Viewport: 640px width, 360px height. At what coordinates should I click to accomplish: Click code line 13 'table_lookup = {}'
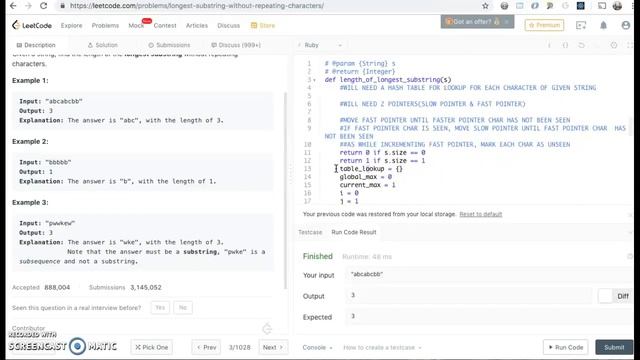tap(371, 169)
